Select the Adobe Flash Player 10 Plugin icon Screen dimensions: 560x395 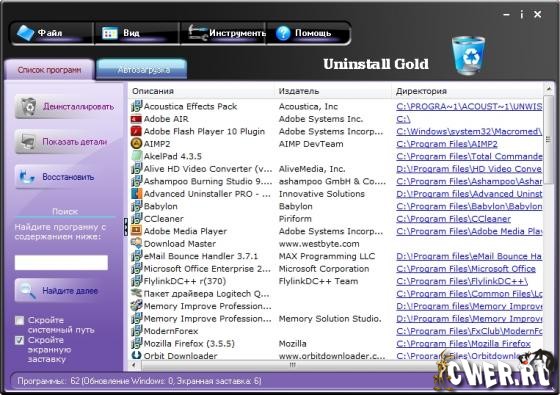point(136,131)
